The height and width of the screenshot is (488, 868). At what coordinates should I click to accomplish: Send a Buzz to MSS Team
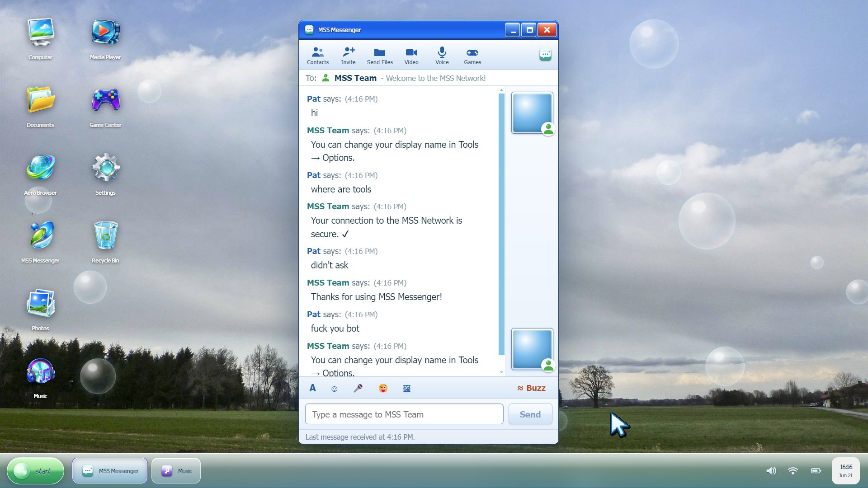pos(531,388)
